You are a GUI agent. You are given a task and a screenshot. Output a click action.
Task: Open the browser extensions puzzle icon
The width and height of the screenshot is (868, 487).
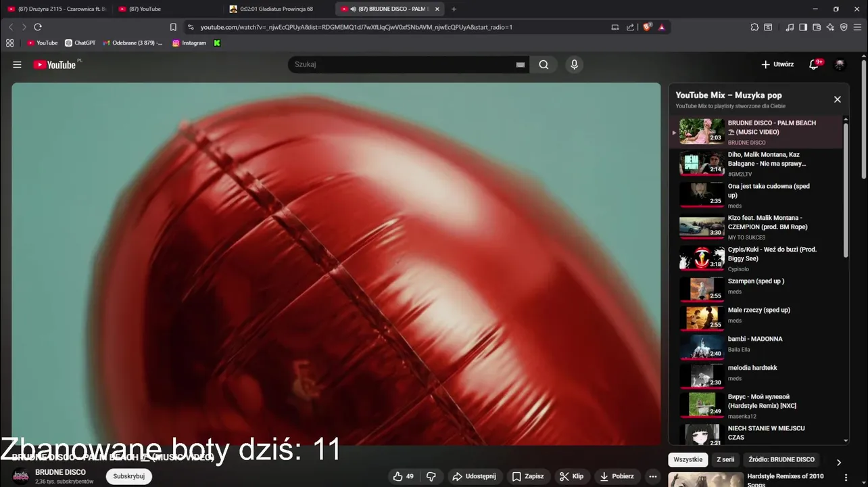click(x=754, y=27)
